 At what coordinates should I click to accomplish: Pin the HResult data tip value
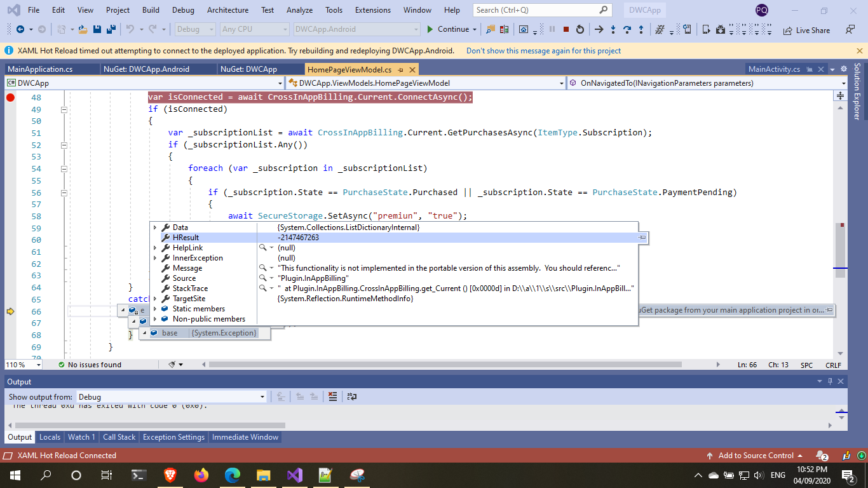click(642, 238)
